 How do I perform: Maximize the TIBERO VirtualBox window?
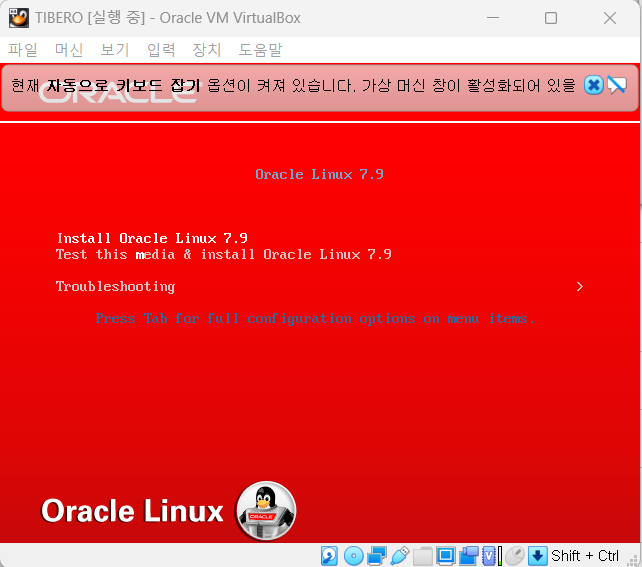click(551, 18)
